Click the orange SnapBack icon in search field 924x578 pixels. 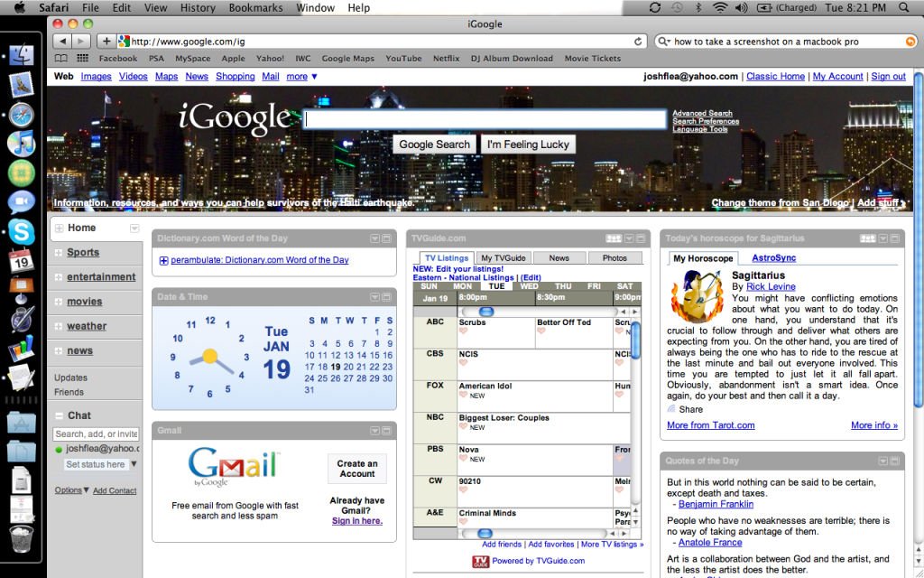910,42
